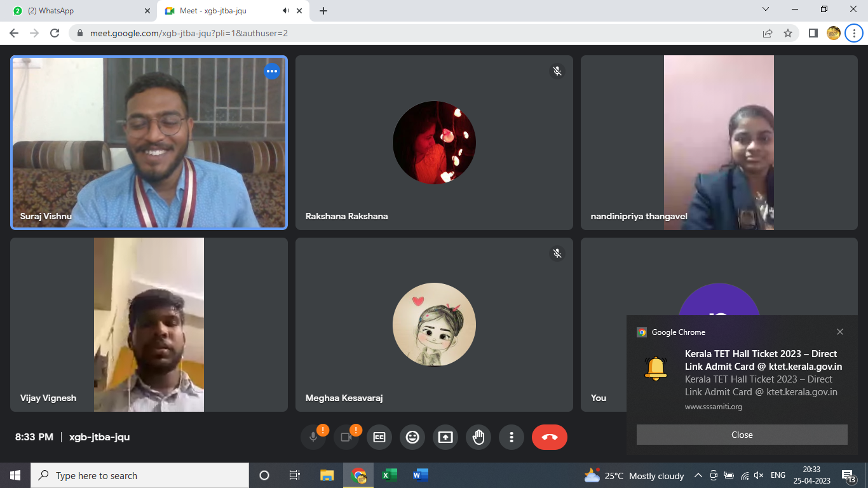Dismiss the notification with the X icon
The width and height of the screenshot is (868, 488).
coord(840,332)
